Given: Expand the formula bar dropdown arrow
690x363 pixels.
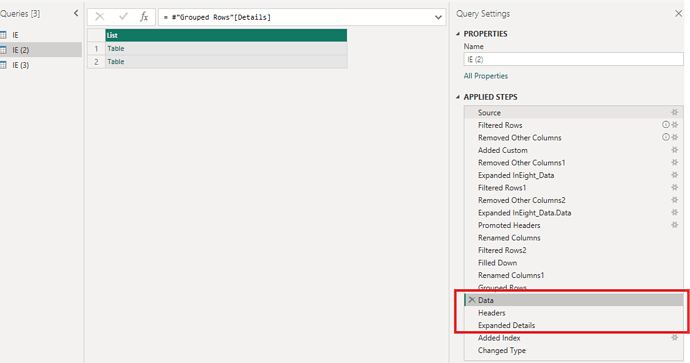Looking at the screenshot, I should point(438,18).
